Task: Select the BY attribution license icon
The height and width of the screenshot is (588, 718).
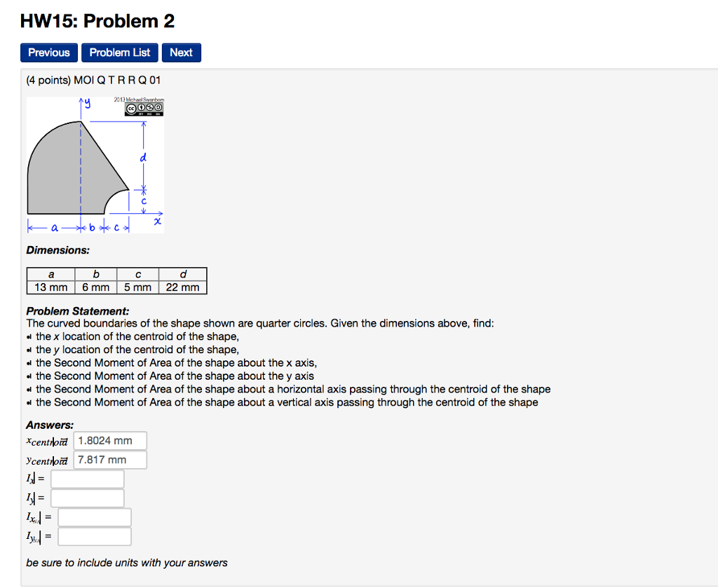Action: point(141,107)
